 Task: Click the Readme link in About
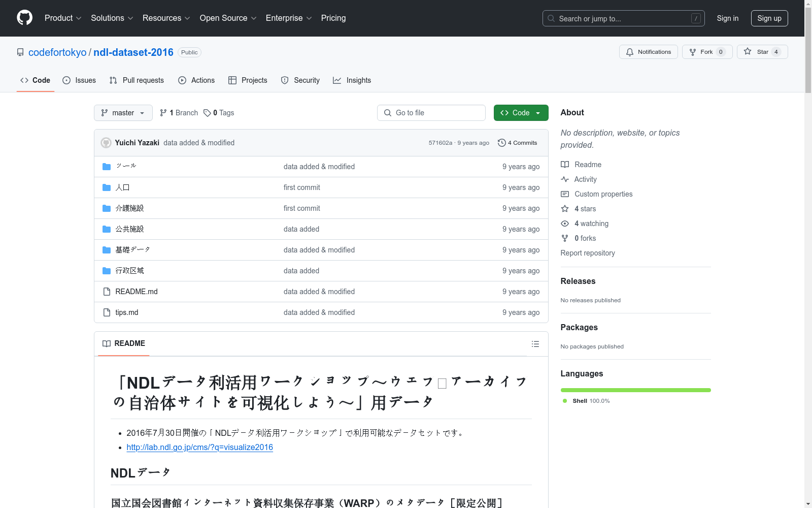pyautogui.click(x=581, y=165)
